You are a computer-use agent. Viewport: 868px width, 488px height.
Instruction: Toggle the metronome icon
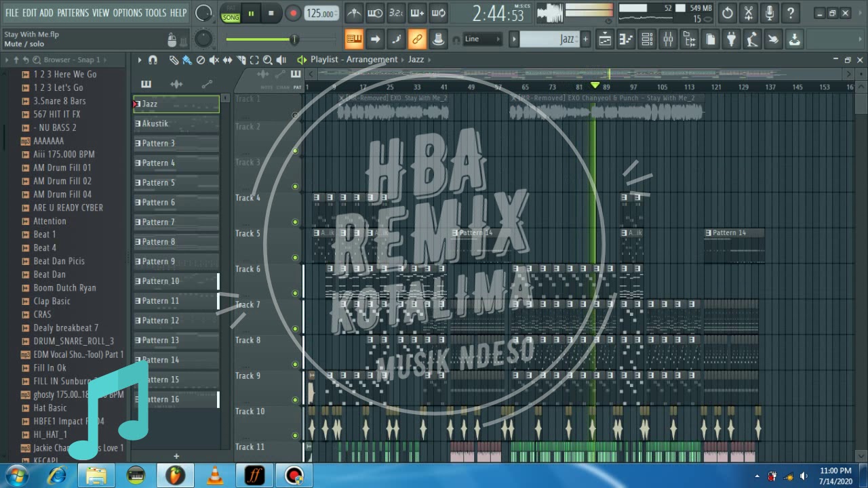(354, 13)
